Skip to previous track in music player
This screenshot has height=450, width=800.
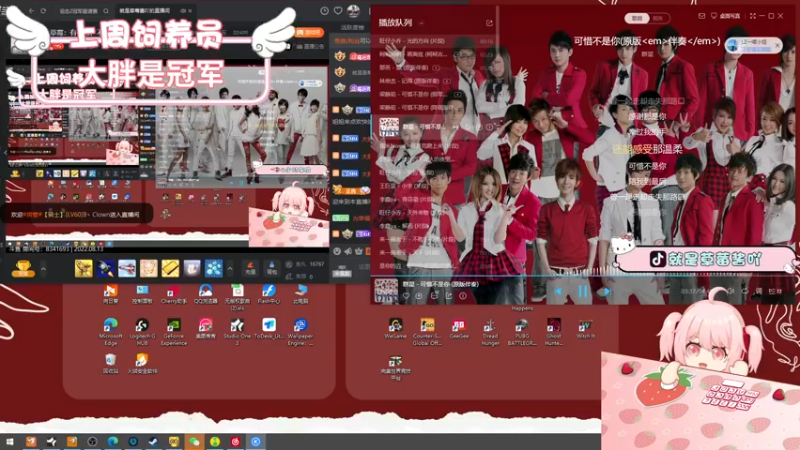pyautogui.click(x=558, y=291)
